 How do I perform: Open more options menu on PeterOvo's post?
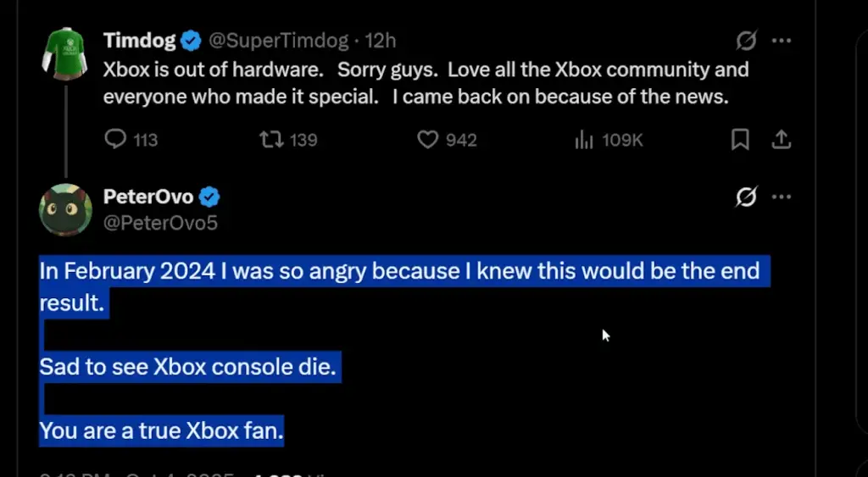point(781,197)
